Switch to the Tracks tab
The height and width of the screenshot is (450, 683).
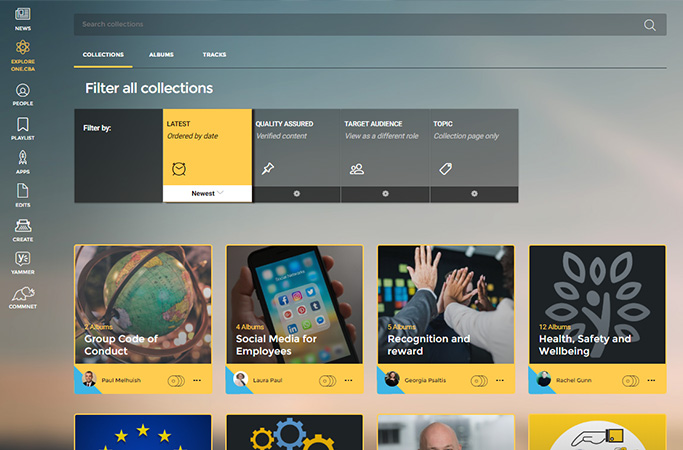tap(214, 55)
